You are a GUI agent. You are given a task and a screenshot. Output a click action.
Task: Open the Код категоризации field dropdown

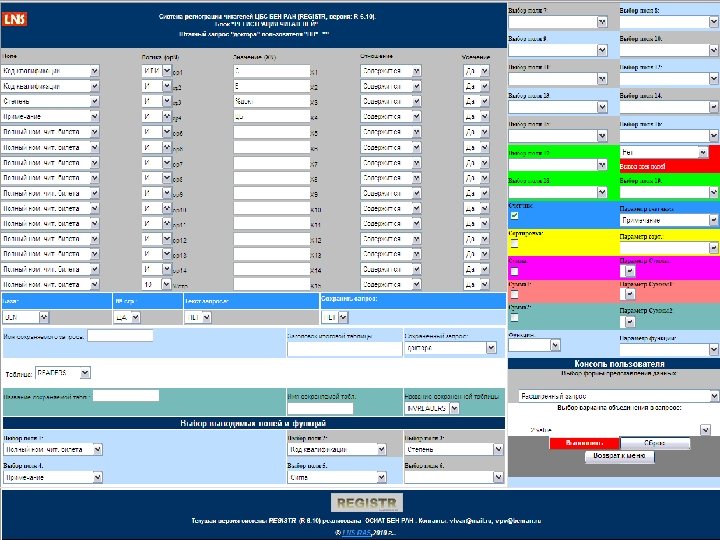tap(50, 71)
